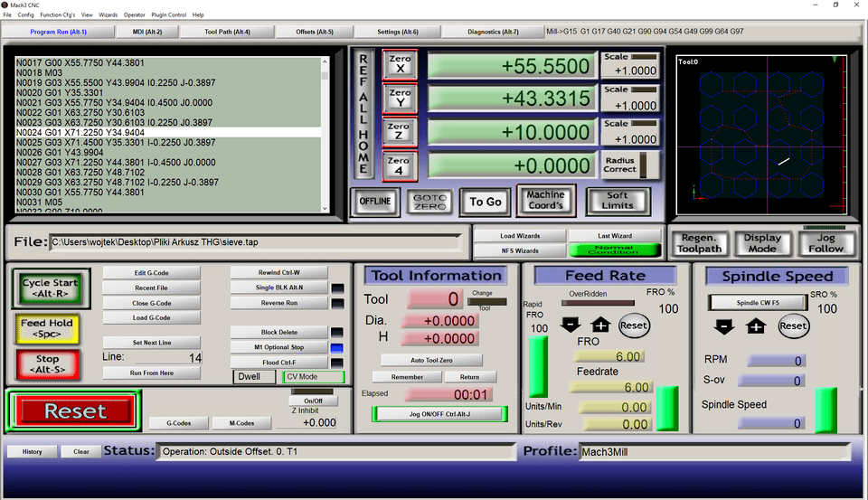Toggle Jog ON/OFF Ctrl-Alt-J

(x=439, y=414)
